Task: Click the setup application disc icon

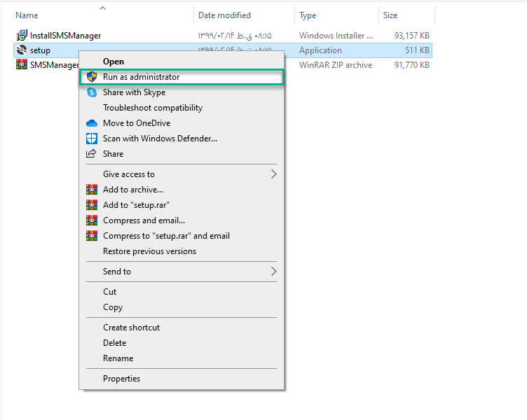Action: click(22, 50)
